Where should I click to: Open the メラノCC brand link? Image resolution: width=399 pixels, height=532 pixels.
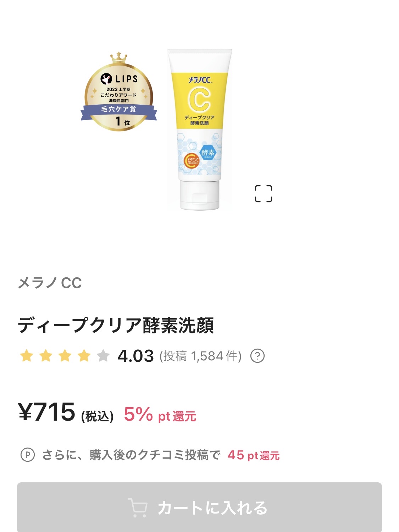coord(50,283)
